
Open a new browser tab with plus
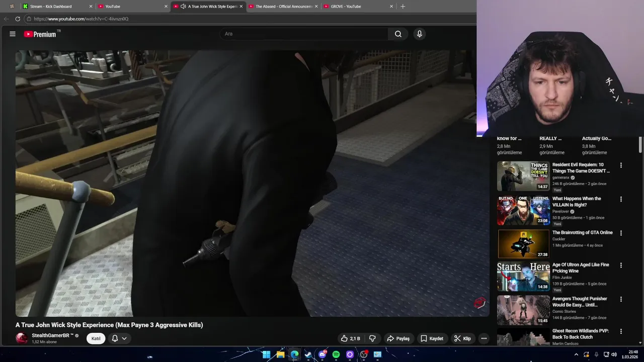[x=403, y=7]
